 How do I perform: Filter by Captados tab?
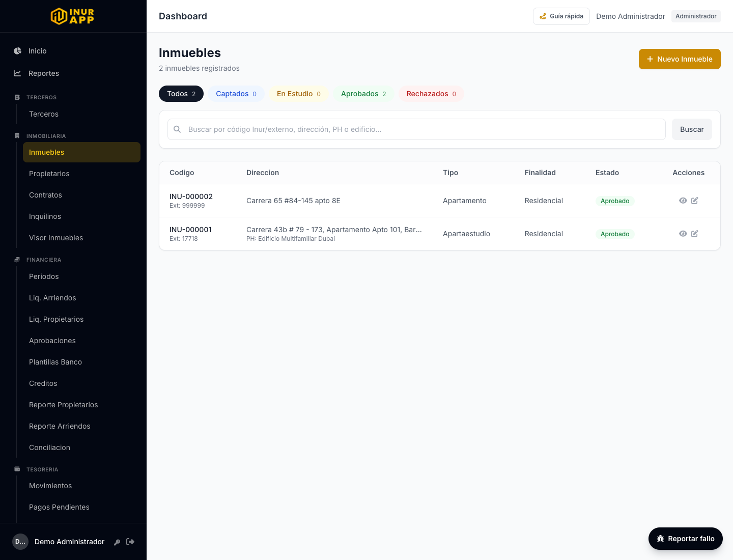(x=236, y=94)
